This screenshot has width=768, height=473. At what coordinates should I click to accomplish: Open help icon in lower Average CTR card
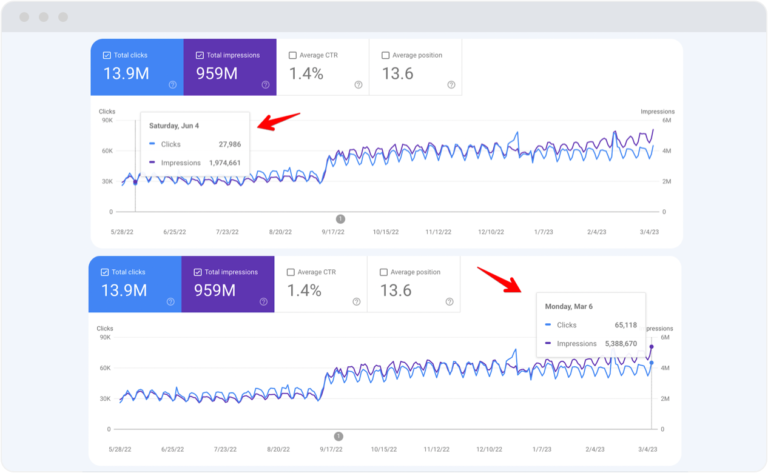(357, 302)
